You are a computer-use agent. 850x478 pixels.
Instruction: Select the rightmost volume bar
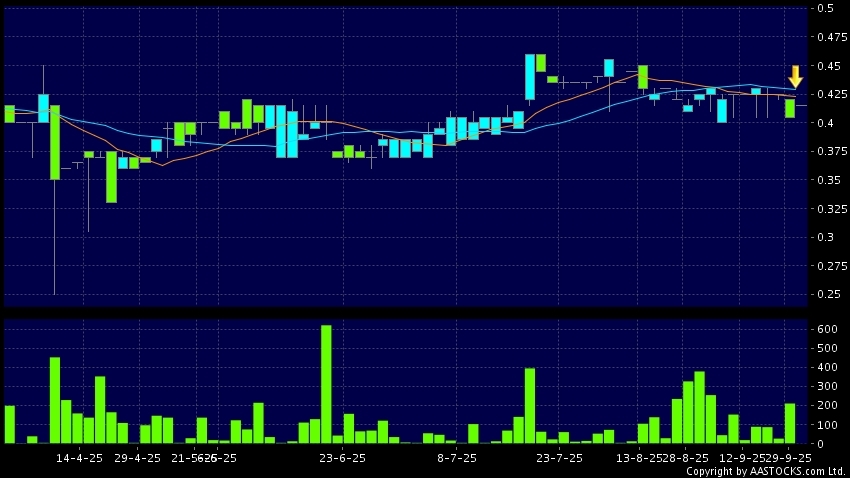(790, 423)
